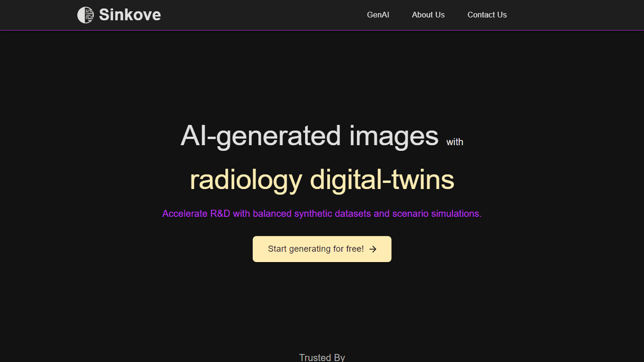Go to Contact Us in the navbar
644x362 pixels.
pyautogui.click(x=487, y=15)
